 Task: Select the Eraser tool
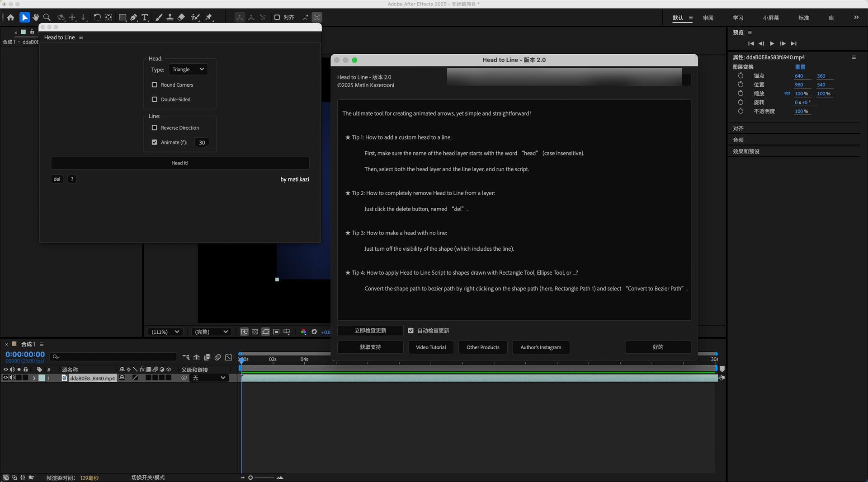181,18
